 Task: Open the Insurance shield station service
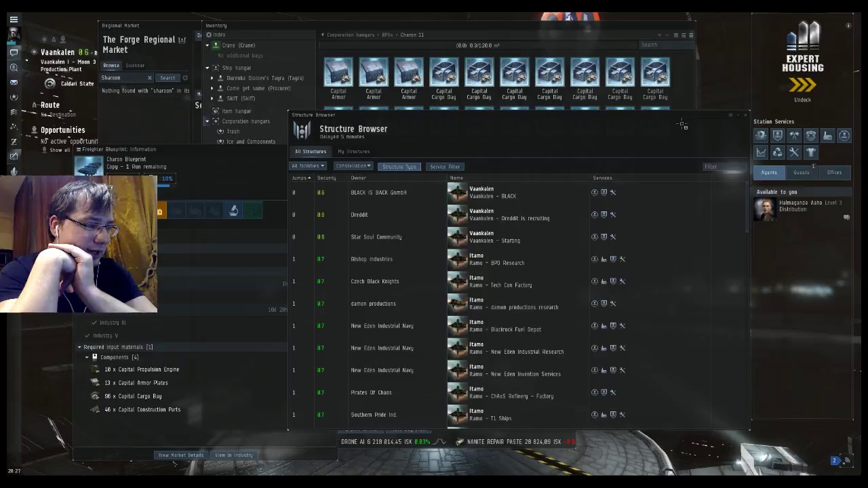click(x=778, y=136)
